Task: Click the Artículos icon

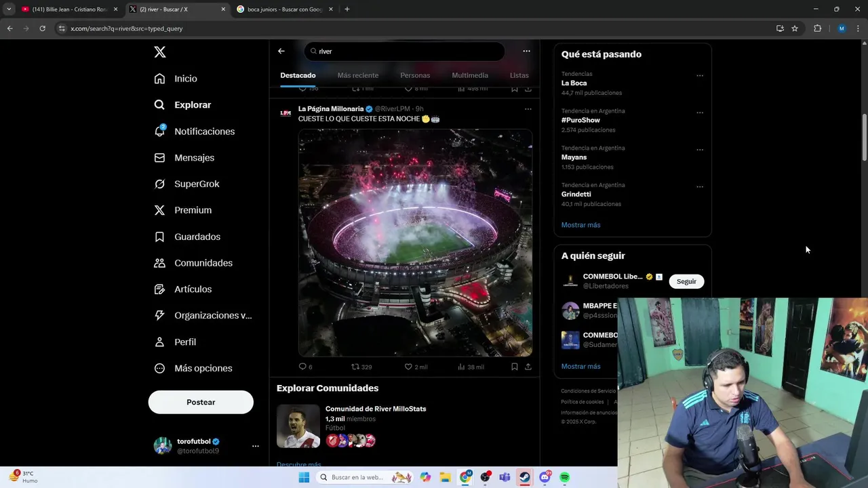Action: [159, 289]
